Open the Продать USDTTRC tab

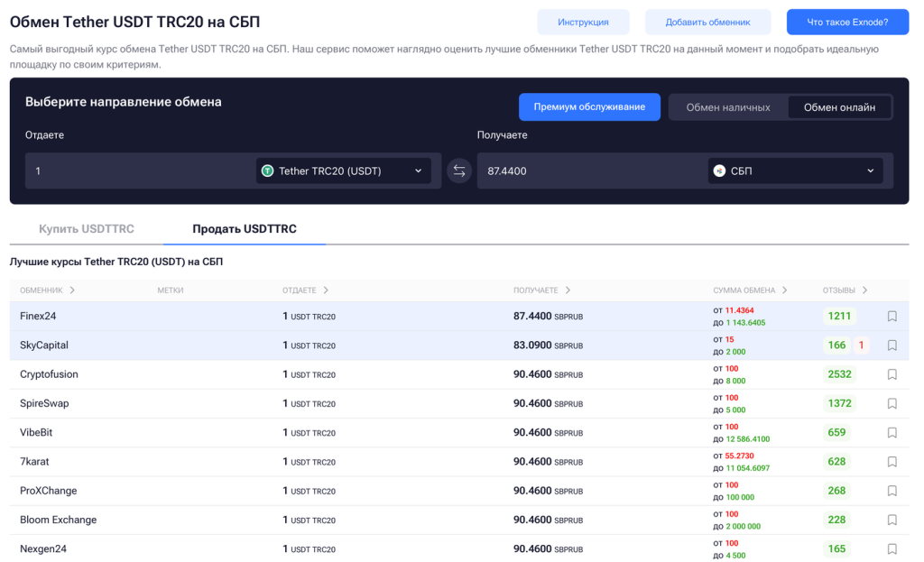coord(245,228)
